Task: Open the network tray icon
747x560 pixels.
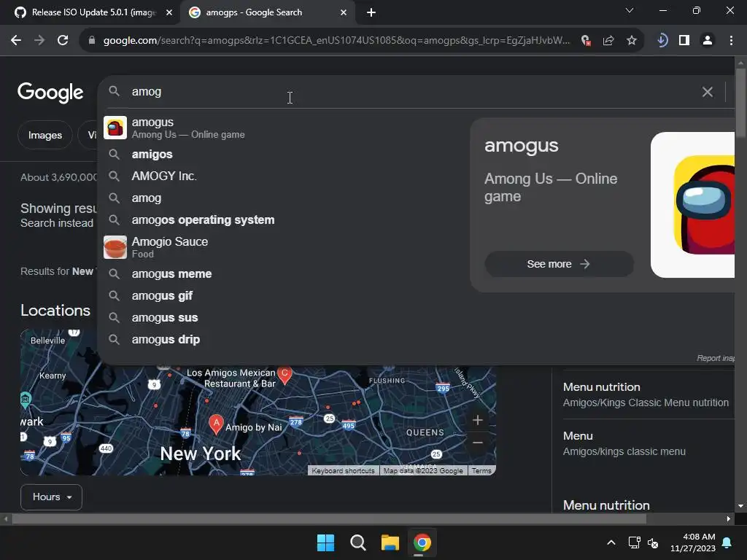Action: (634, 542)
